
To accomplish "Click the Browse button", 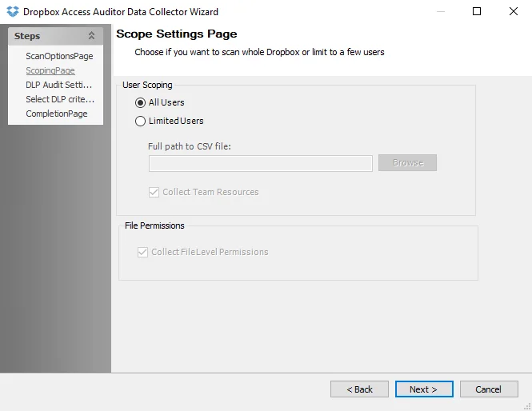I will click(x=407, y=163).
